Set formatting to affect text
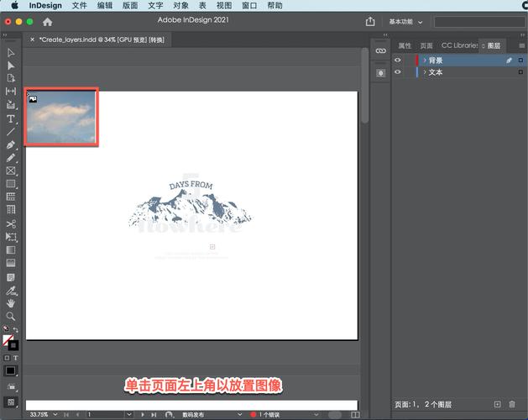Image resolution: width=528 pixels, height=420 pixels. 15,358
